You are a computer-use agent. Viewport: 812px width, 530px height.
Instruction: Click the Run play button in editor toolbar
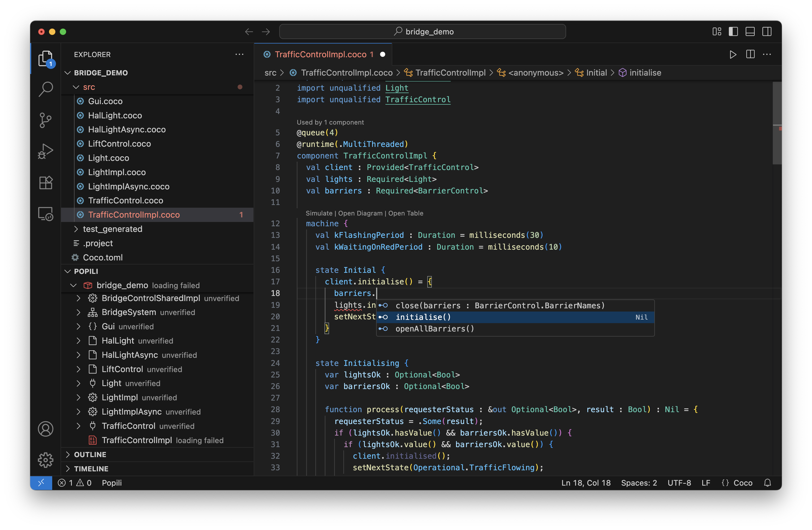pyautogui.click(x=733, y=55)
